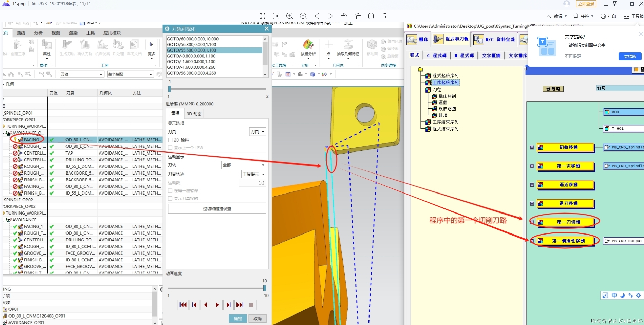Viewport: 644px width, 325px height.
Task: Open the 刀具 display dropdown
Action: (x=258, y=132)
